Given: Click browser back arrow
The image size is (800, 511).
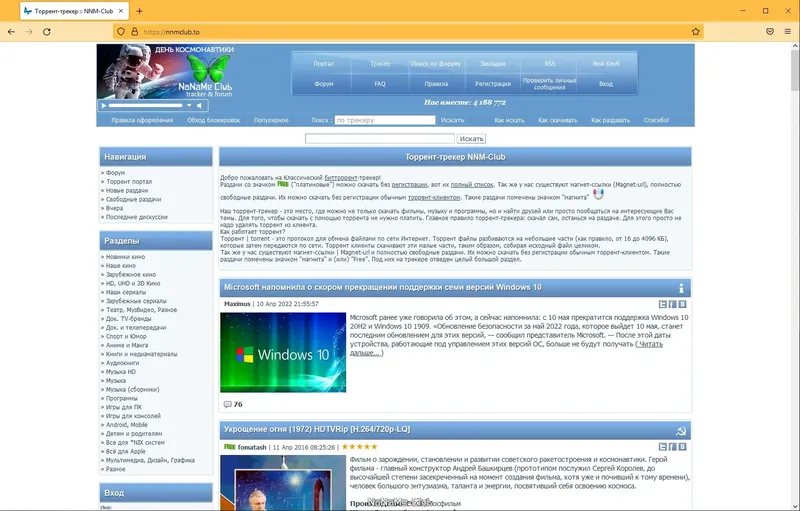Looking at the screenshot, I should pyautogui.click(x=11, y=32).
